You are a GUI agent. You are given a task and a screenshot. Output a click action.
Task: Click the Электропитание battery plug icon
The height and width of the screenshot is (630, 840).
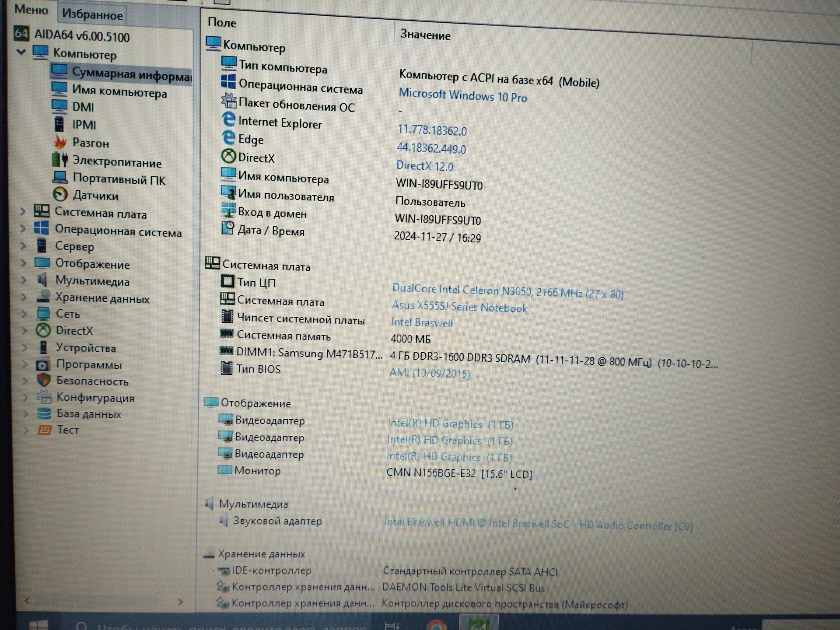pos(60,160)
